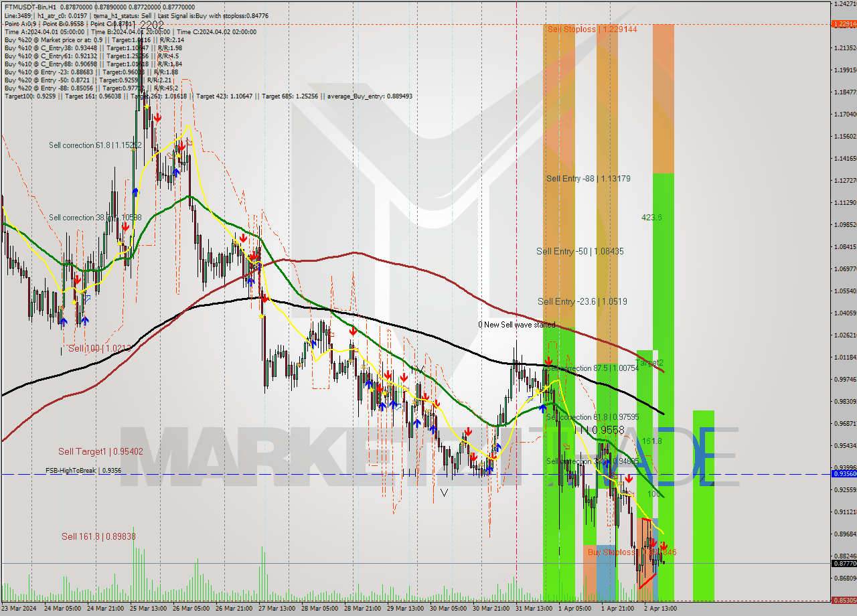Screen dimensions: 857x616
Task: Click the 0.99745 price axis label
Action: coord(845,379)
